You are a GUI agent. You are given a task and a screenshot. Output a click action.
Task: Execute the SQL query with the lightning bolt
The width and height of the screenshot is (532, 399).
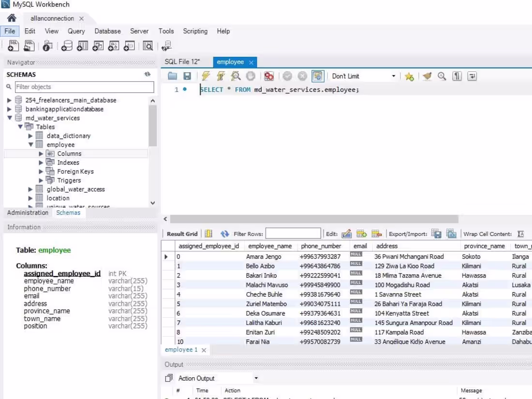tap(206, 76)
